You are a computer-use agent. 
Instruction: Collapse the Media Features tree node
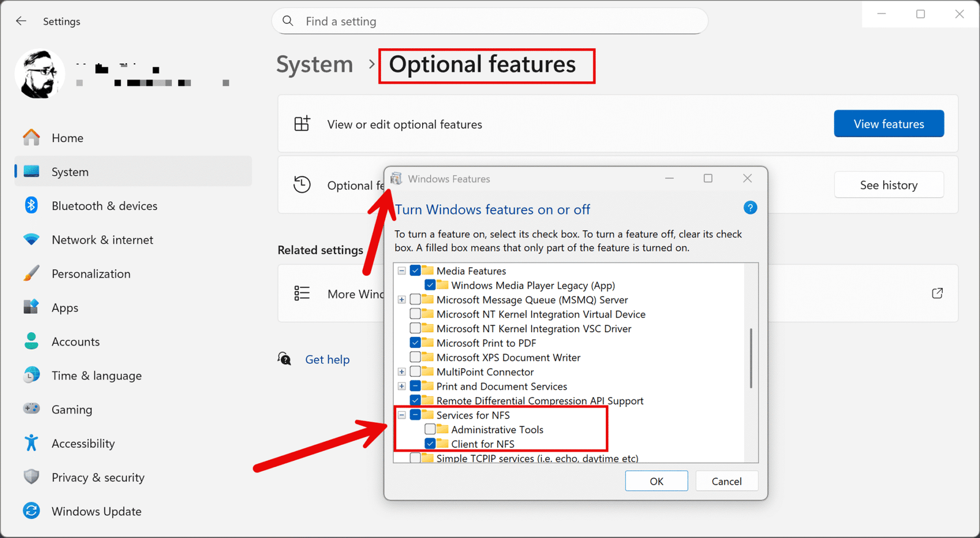402,270
